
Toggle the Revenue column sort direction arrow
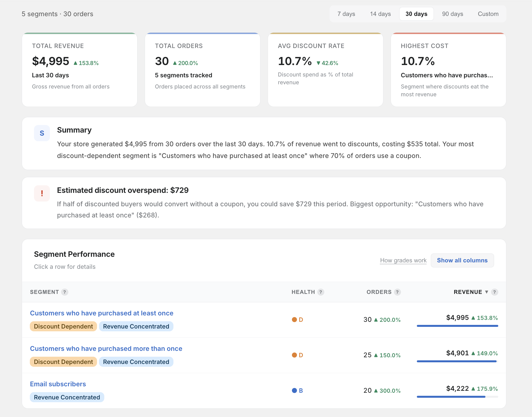pos(486,292)
